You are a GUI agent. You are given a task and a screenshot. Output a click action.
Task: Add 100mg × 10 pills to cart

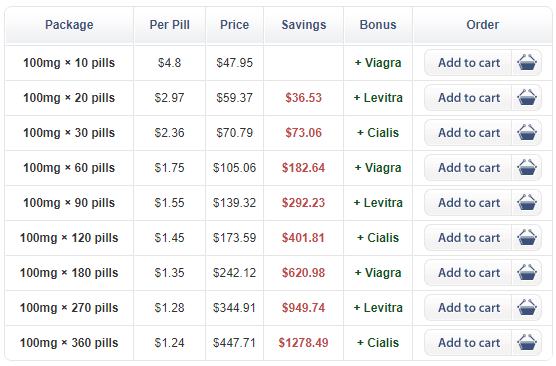click(469, 63)
